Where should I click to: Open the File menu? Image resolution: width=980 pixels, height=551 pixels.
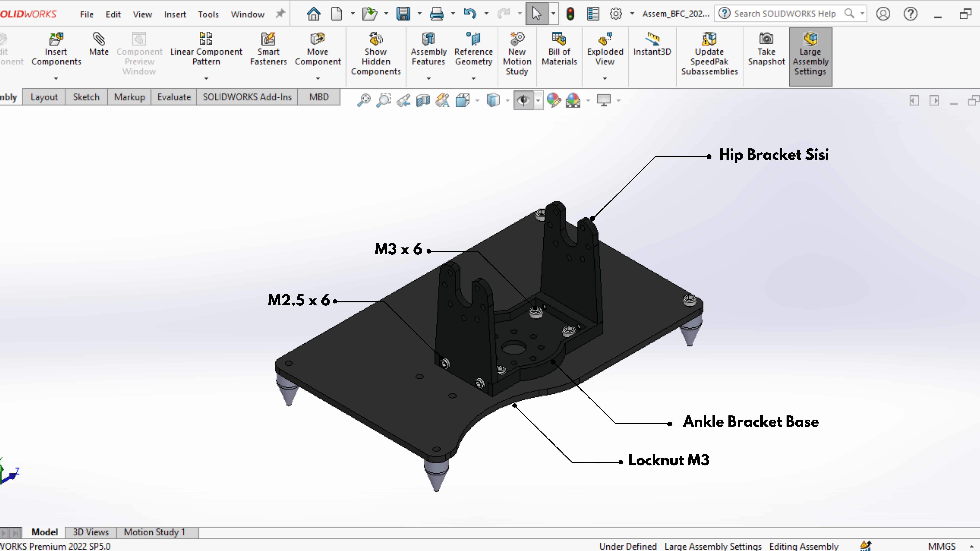click(x=86, y=15)
